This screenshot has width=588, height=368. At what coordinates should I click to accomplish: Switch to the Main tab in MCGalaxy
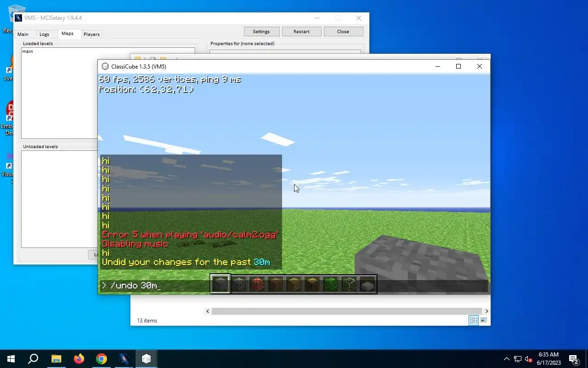pyautogui.click(x=23, y=34)
